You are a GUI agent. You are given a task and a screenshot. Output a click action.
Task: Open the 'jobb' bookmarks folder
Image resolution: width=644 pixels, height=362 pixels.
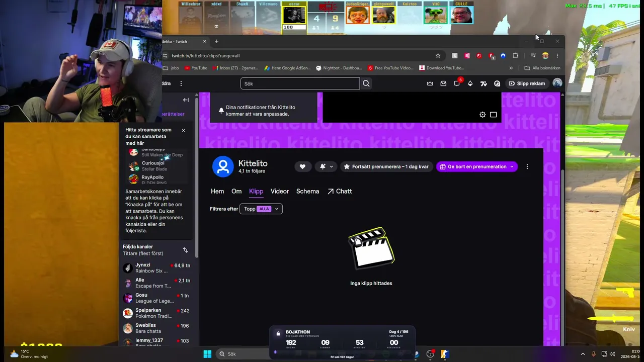171,68
